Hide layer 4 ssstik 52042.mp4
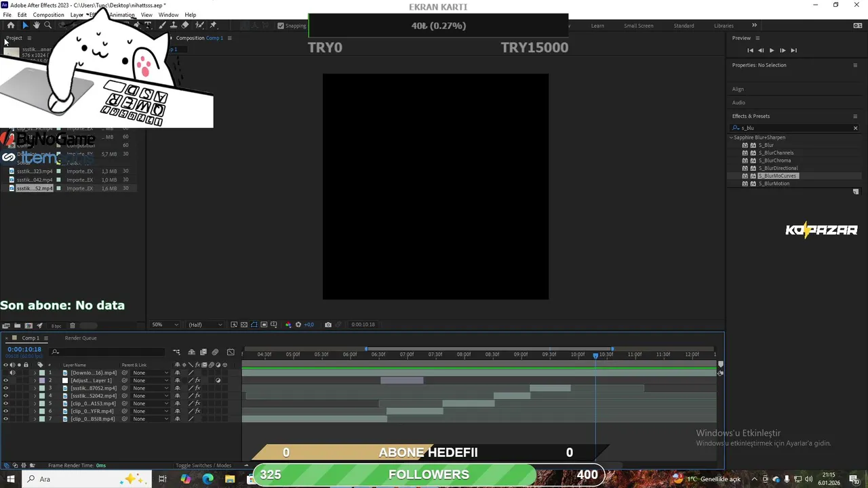The image size is (868, 488). [5, 396]
